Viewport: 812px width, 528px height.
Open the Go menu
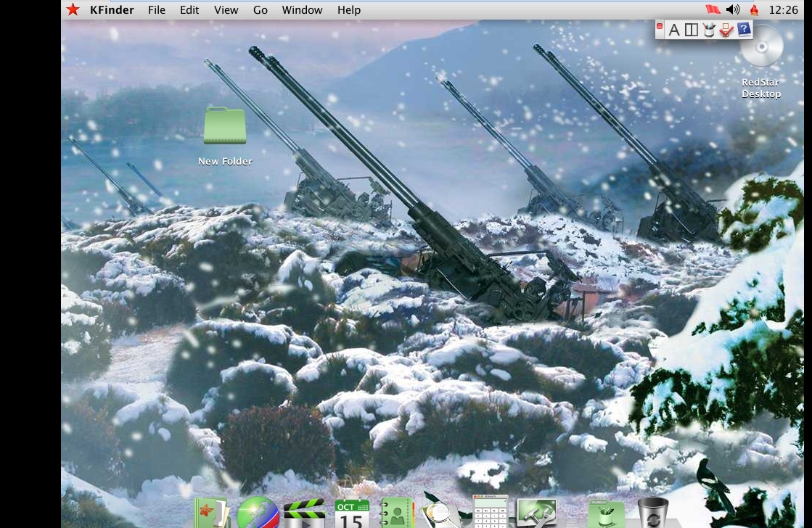pos(260,9)
